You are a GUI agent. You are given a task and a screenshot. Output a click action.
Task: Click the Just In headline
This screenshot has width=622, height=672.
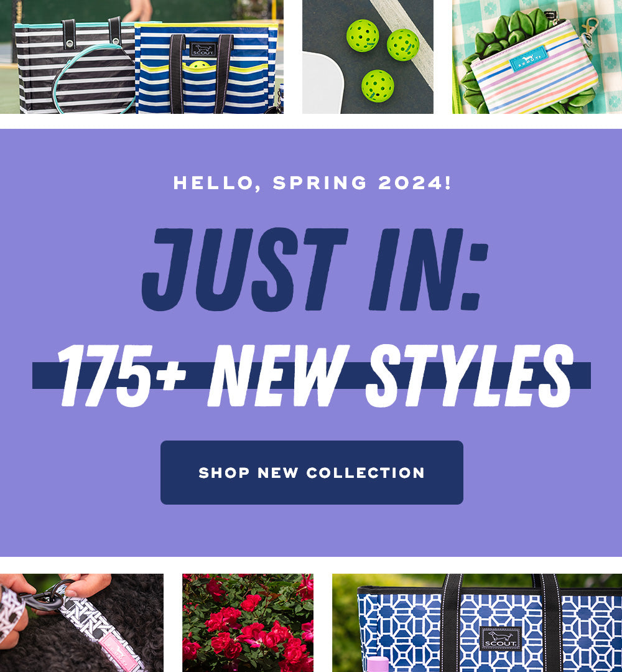tap(315, 269)
